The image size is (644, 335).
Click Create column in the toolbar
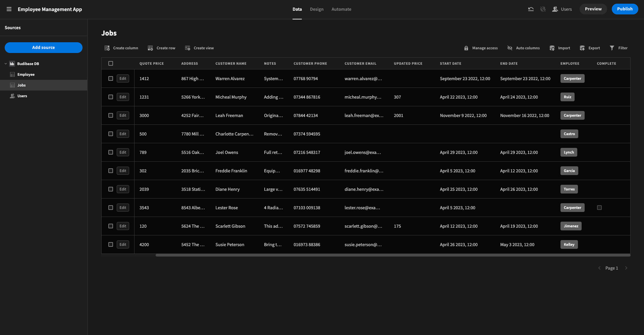pyautogui.click(x=121, y=48)
